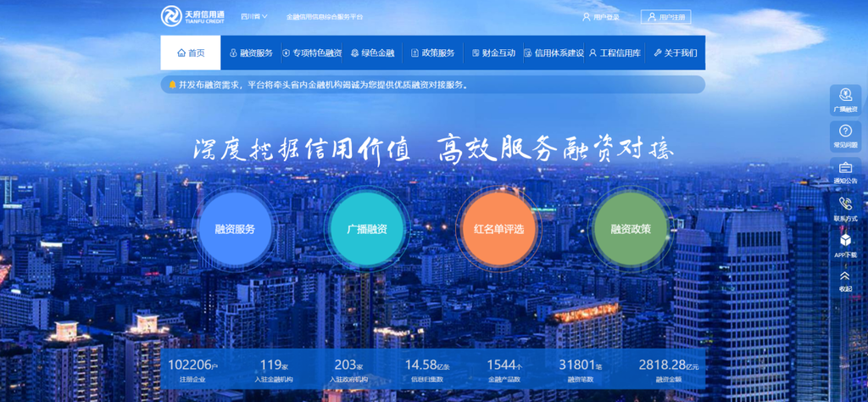
Task: Collapse the sidebar with 收起
Action: click(845, 281)
